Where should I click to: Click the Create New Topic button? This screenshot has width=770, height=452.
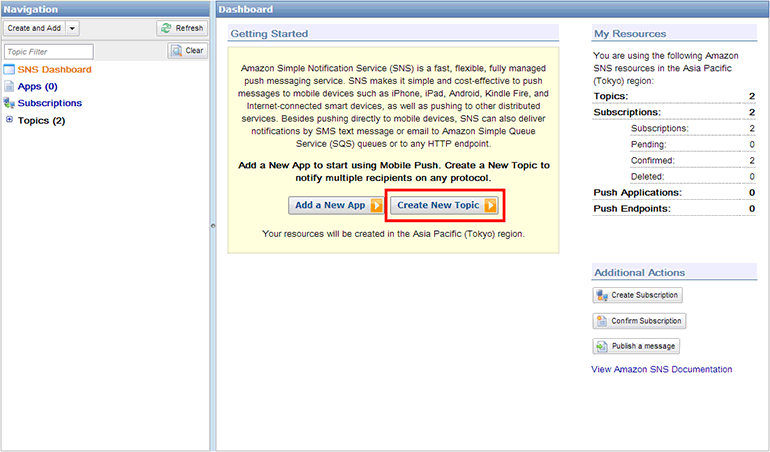pos(445,205)
